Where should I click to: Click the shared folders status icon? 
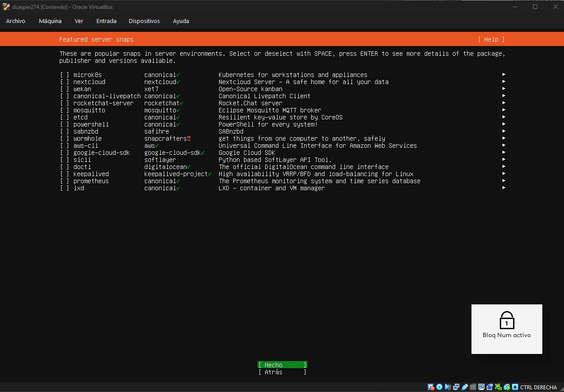473,387
